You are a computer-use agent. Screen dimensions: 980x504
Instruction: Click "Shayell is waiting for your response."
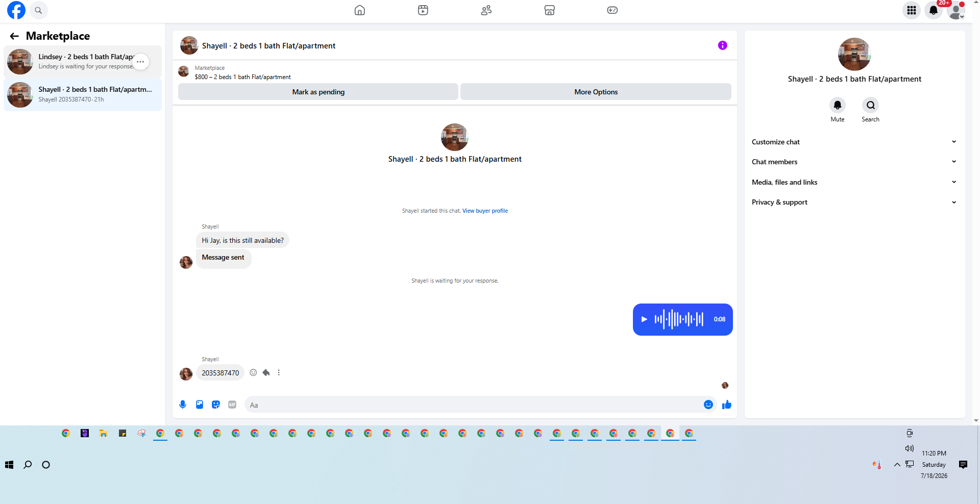[455, 281]
